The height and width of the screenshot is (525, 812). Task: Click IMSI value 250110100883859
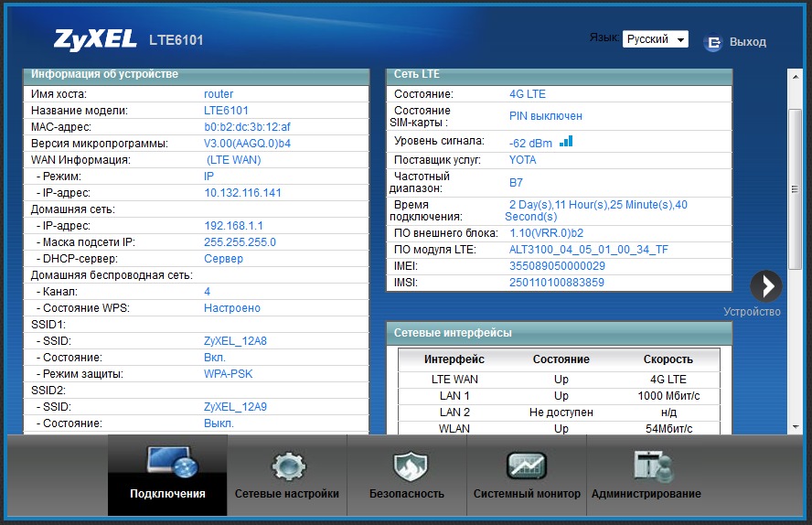557,283
